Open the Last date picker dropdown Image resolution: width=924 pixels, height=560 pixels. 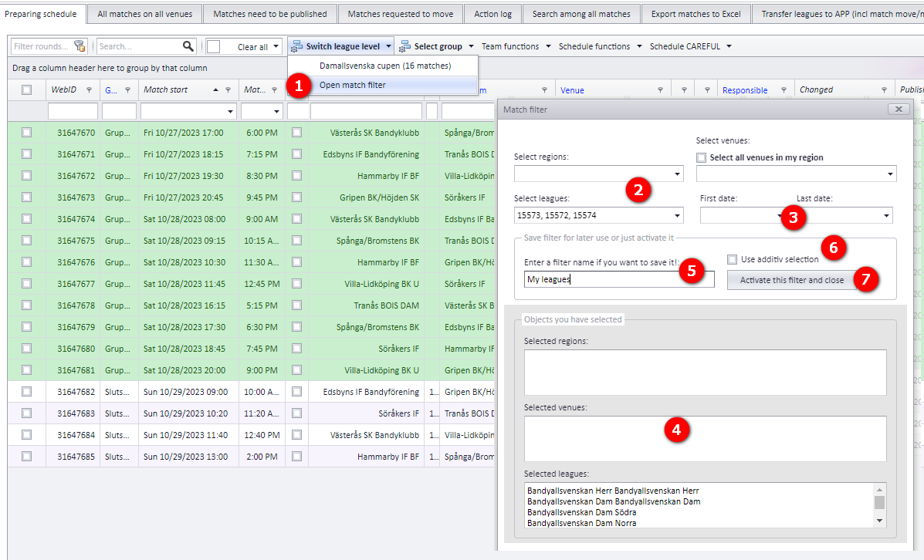(886, 215)
